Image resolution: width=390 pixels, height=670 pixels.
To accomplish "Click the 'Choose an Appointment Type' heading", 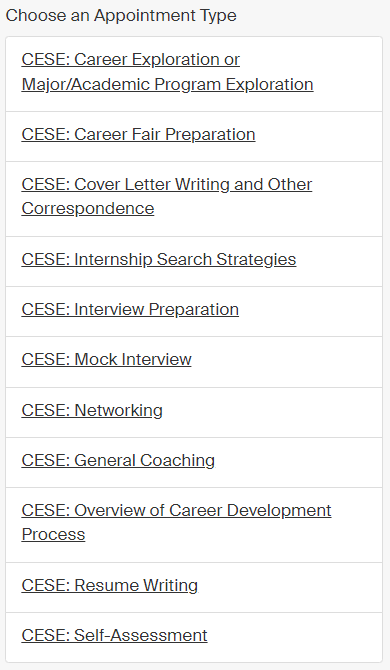I will [x=121, y=15].
